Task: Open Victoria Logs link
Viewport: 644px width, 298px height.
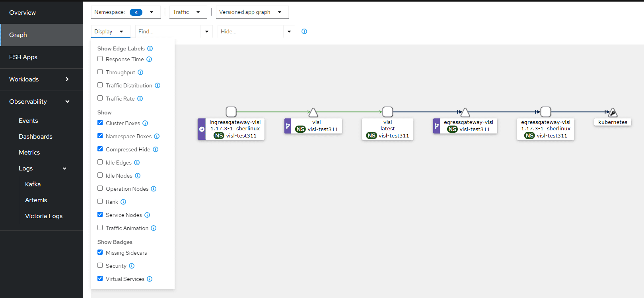Action: pyautogui.click(x=44, y=216)
